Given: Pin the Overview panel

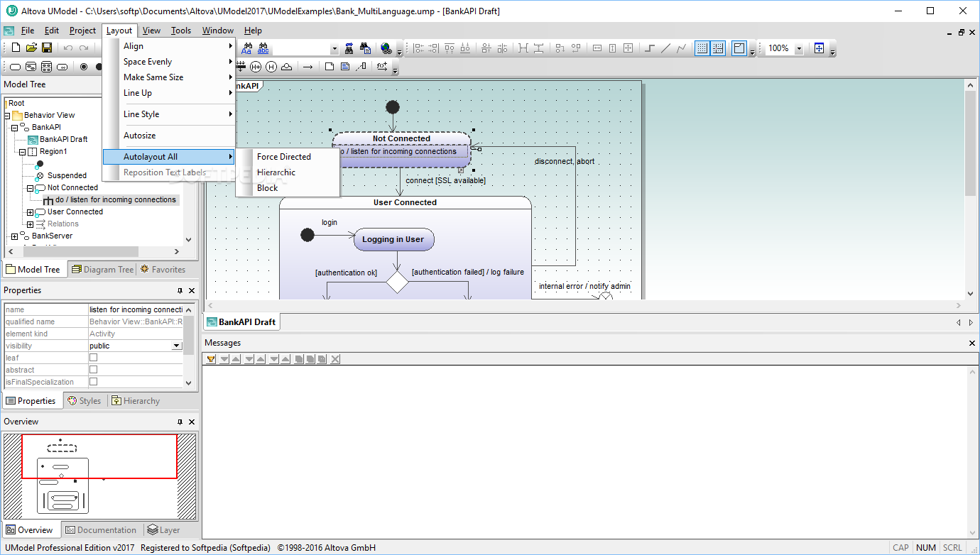Looking at the screenshot, I should pyautogui.click(x=180, y=422).
